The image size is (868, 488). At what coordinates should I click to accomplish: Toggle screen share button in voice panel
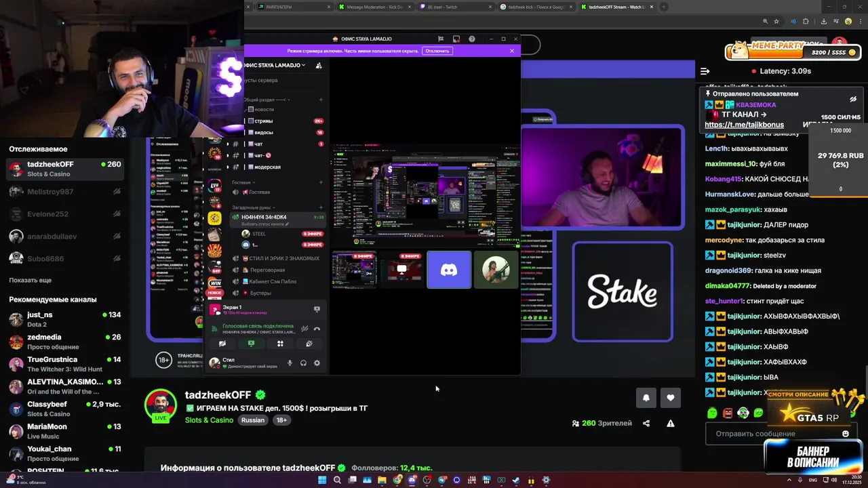251,344
